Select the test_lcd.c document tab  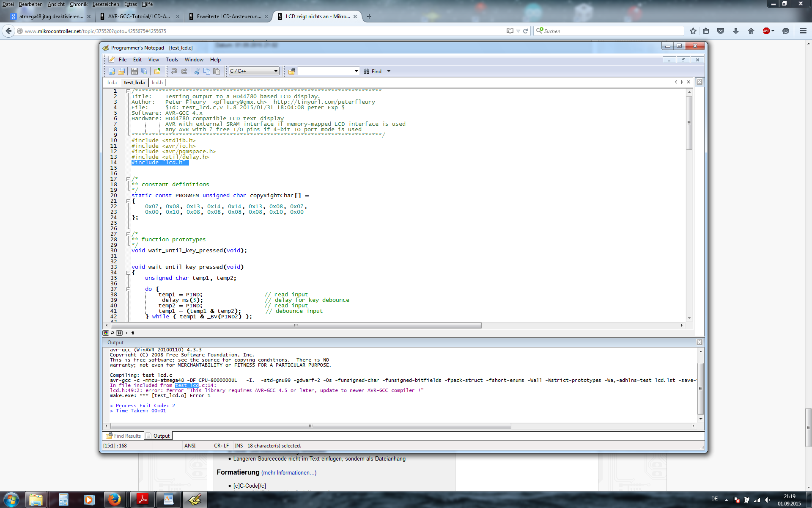pyautogui.click(x=135, y=83)
